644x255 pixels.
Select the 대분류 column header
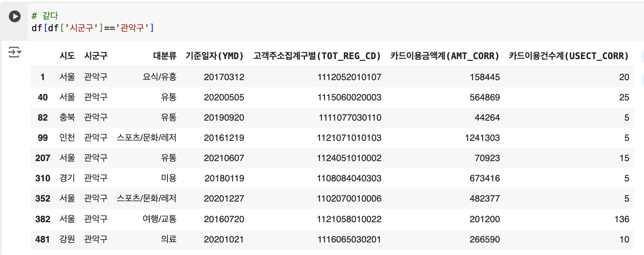pyautogui.click(x=165, y=56)
